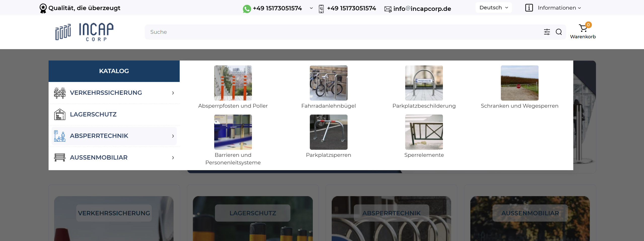Open the search filter sliders icon
This screenshot has width=644, height=241.
547,32
